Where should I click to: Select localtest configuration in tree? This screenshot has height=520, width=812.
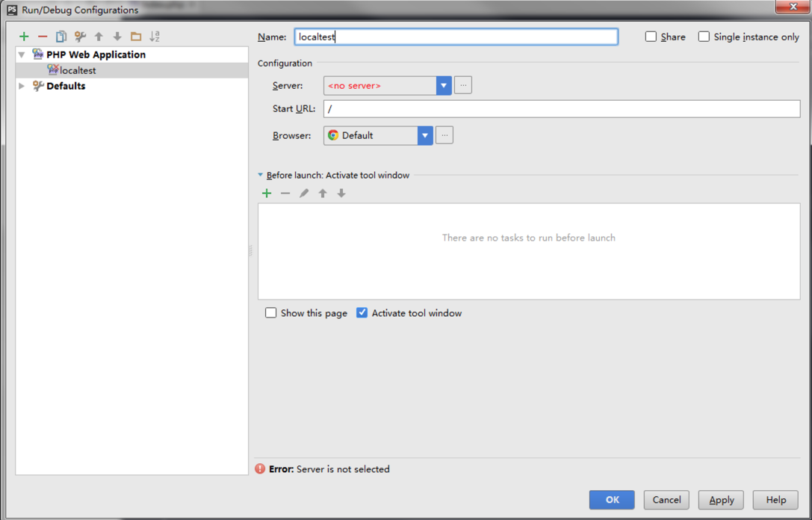pos(78,70)
